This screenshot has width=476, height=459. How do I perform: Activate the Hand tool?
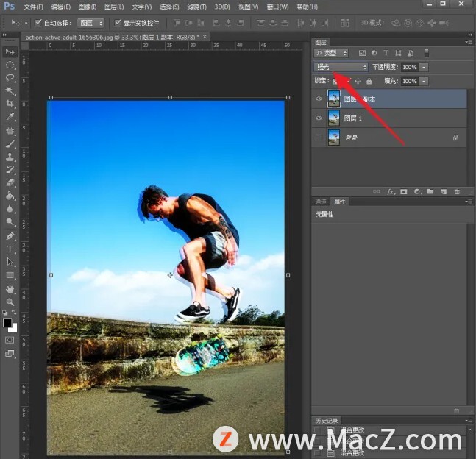(10, 289)
